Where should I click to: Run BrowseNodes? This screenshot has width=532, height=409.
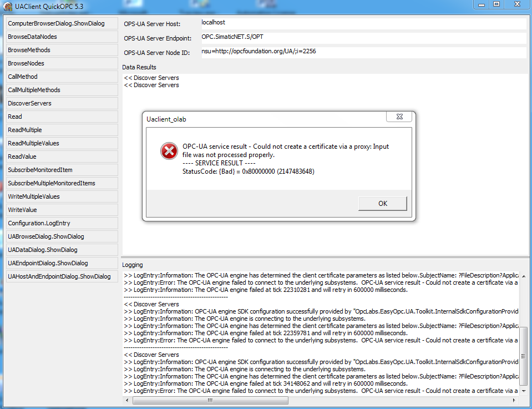[x=62, y=63]
